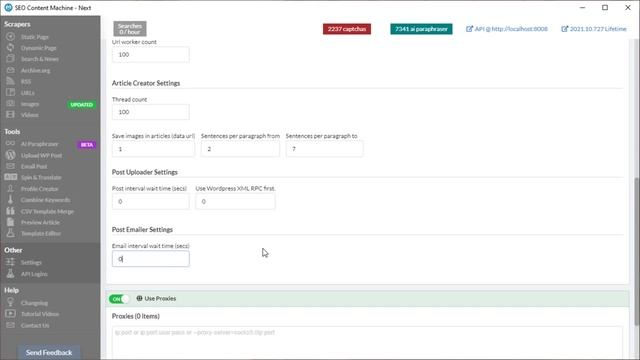Open the API Logins icon

tap(10, 273)
